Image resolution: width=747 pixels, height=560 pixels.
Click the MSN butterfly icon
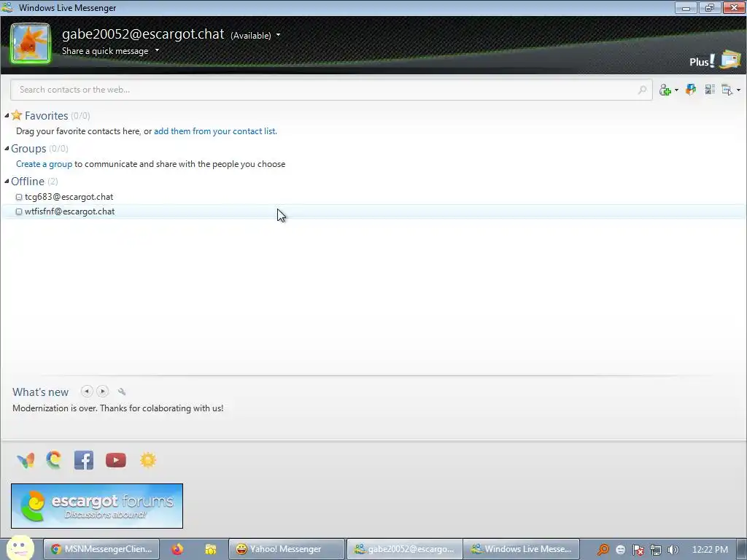[x=26, y=460]
